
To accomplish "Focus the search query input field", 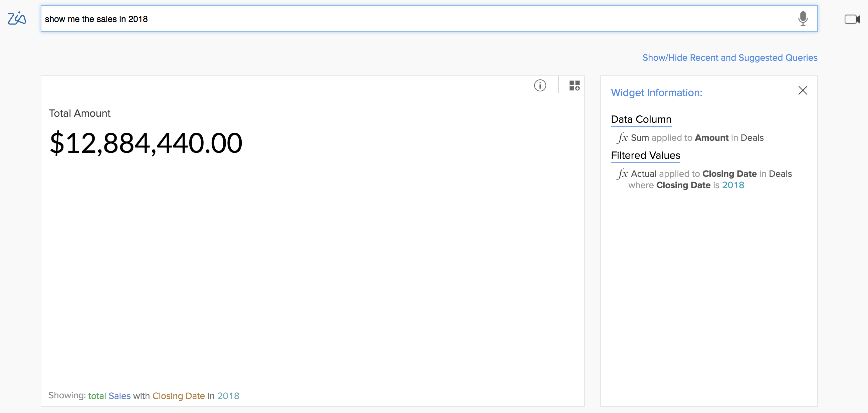I will click(x=404, y=19).
